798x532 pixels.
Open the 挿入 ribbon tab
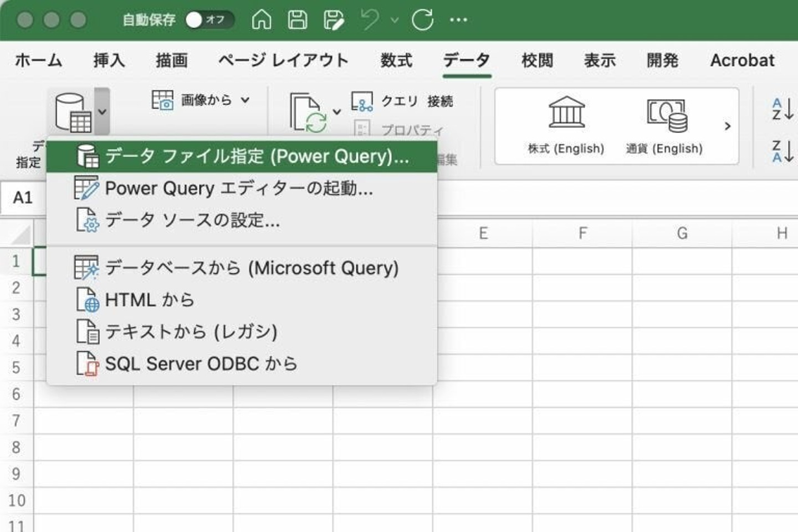tap(109, 60)
